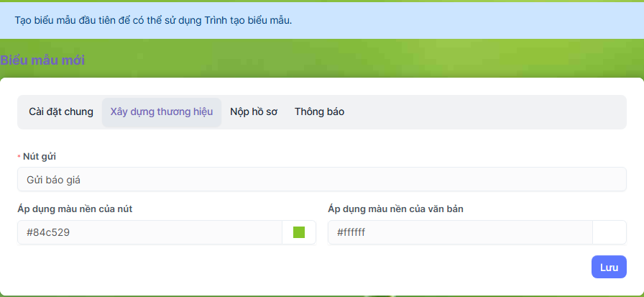Focus the Nút gửi text field
The height and width of the screenshot is (297, 644).
click(x=321, y=179)
